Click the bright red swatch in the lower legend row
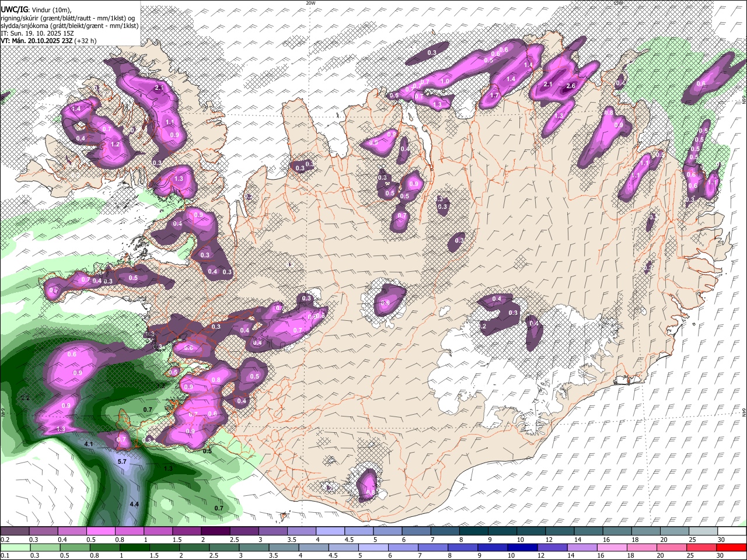The width and height of the screenshot is (747, 560). [x=731, y=548]
